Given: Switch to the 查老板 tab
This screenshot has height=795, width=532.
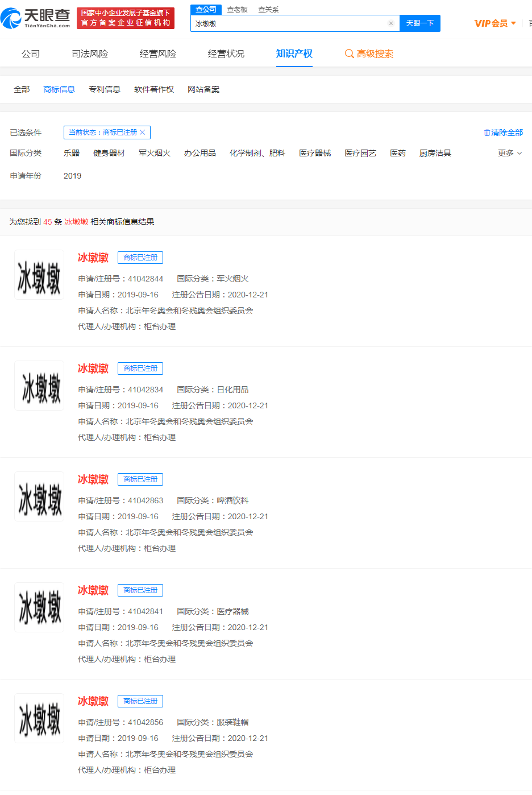Looking at the screenshot, I should point(236,9).
